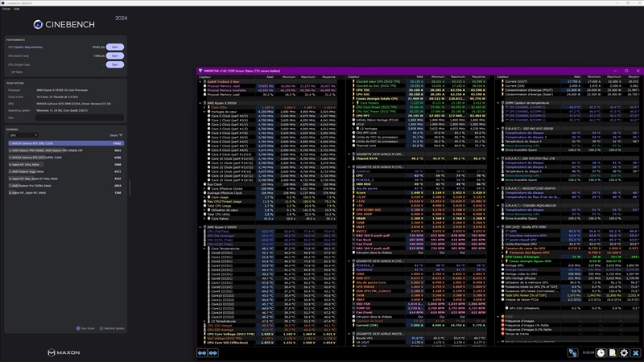Click the HWiNFO expand columns arrows icon
644x362 pixels.
coord(203,352)
